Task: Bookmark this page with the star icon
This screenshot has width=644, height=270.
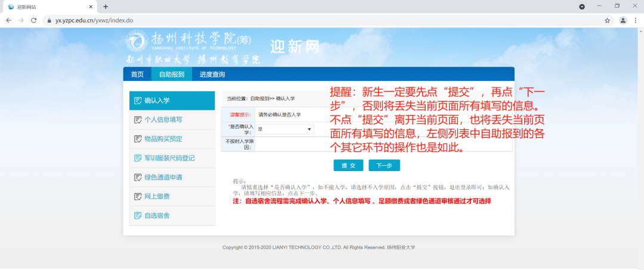Action: 607,20
